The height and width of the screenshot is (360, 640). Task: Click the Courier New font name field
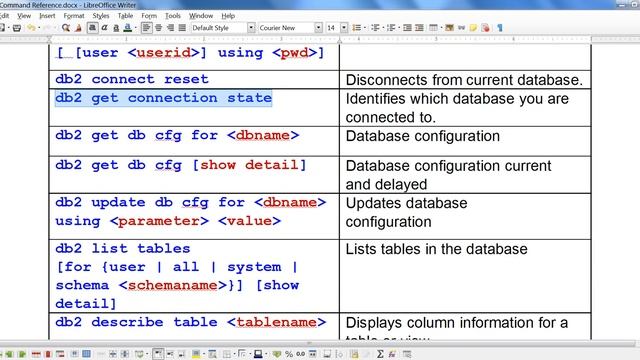click(x=287, y=28)
